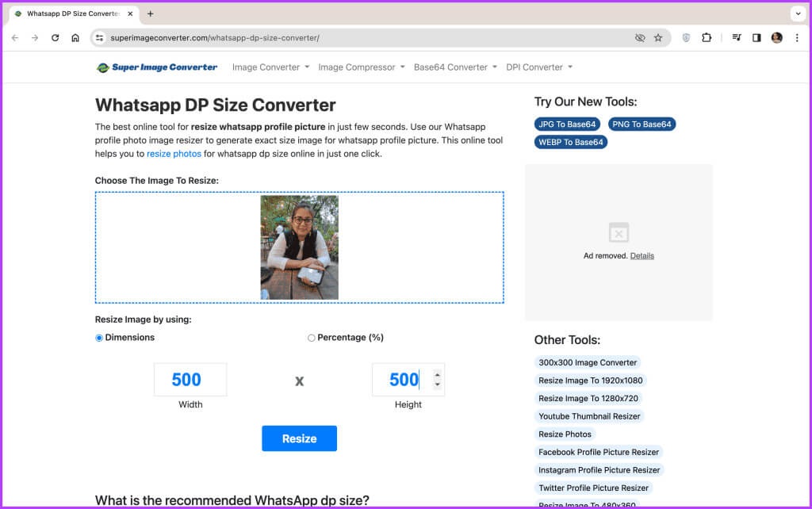Open the Extensions puzzle icon
This screenshot has width=812, height=509.
(x=707, y=38)
